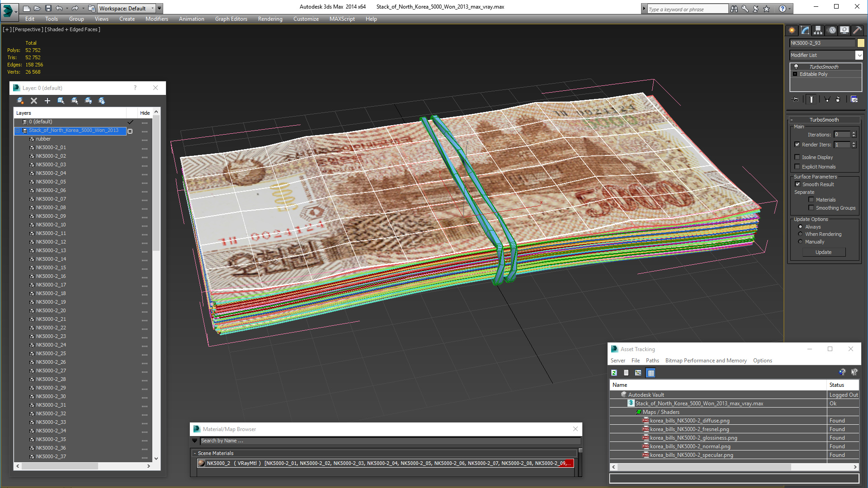Click the Save File floppy icon
The width and height of the screenshot is (868, 488).
point(48,8)
